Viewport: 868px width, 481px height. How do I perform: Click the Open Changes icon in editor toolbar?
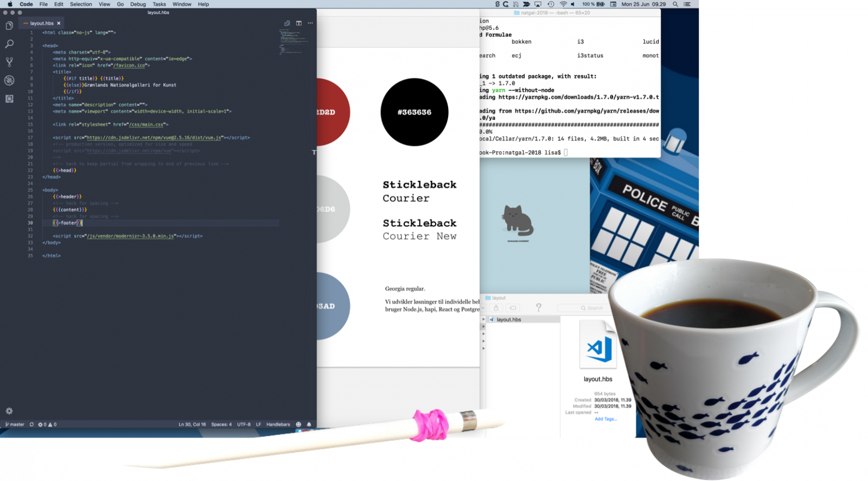click(287, 23)
